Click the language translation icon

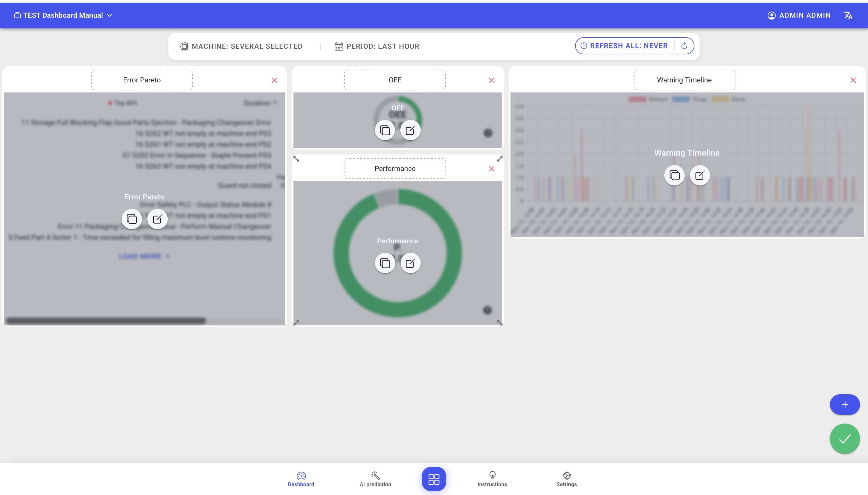(848, 15)
